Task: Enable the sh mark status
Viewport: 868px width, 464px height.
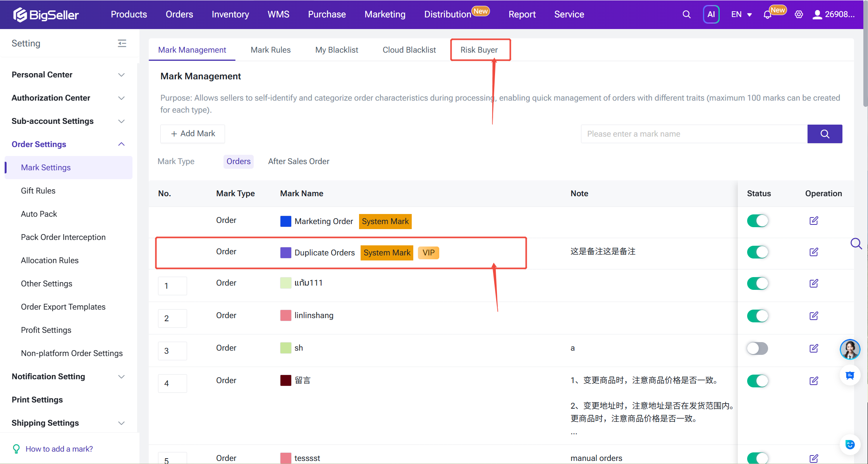Action: click(758, 348)
